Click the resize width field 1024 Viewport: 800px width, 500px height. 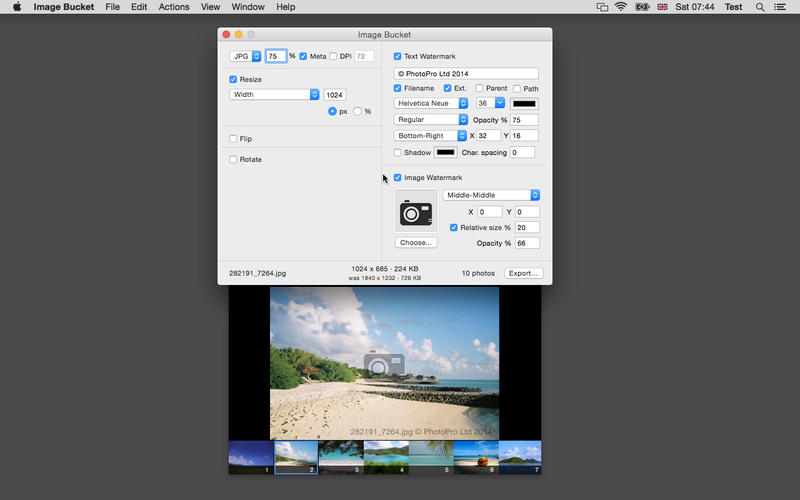coord(335,95)
